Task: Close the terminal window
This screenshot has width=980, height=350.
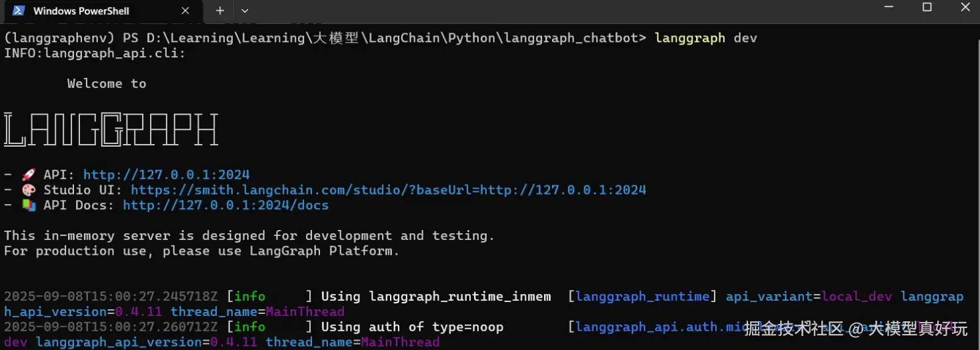Action: click(x=965, y=7)
